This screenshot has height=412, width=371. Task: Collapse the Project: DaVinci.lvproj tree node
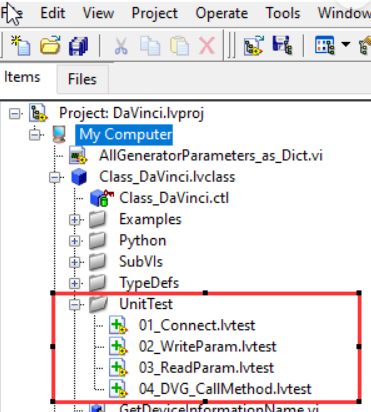(14, 114)
